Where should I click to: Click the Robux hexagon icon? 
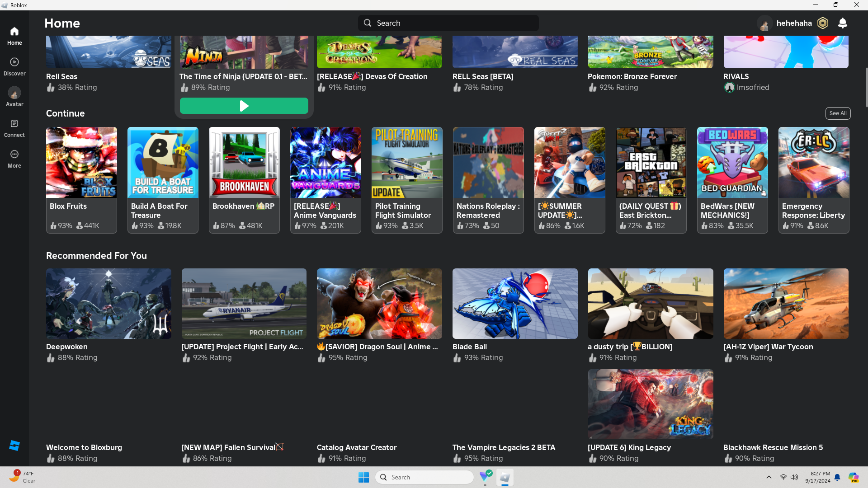click(x=823, y=23)
